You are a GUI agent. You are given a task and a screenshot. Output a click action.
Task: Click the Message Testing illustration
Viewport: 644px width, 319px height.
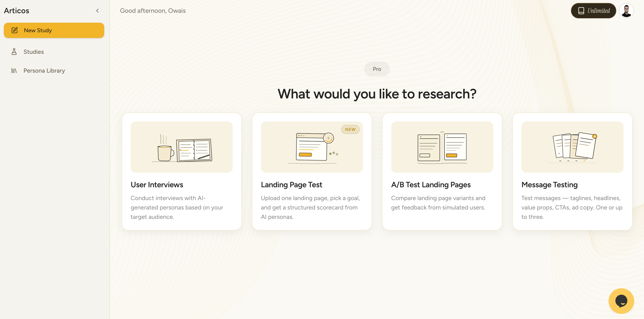coord(572,147)
